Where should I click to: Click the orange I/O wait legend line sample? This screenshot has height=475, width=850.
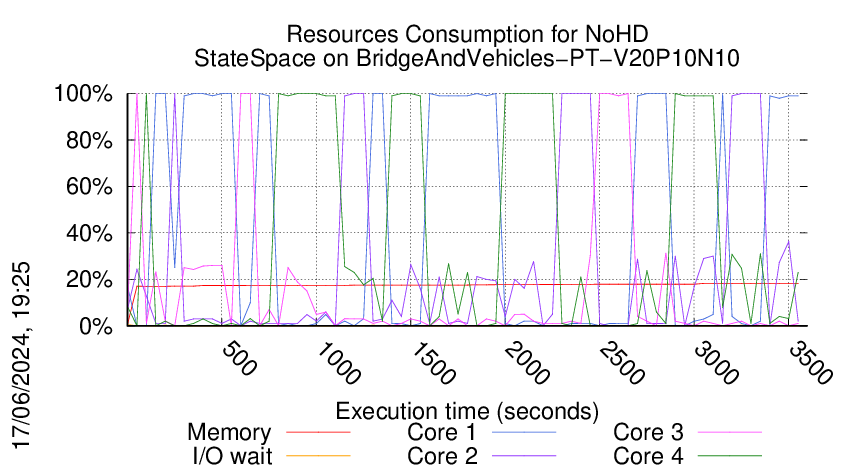tap(318, 455)
